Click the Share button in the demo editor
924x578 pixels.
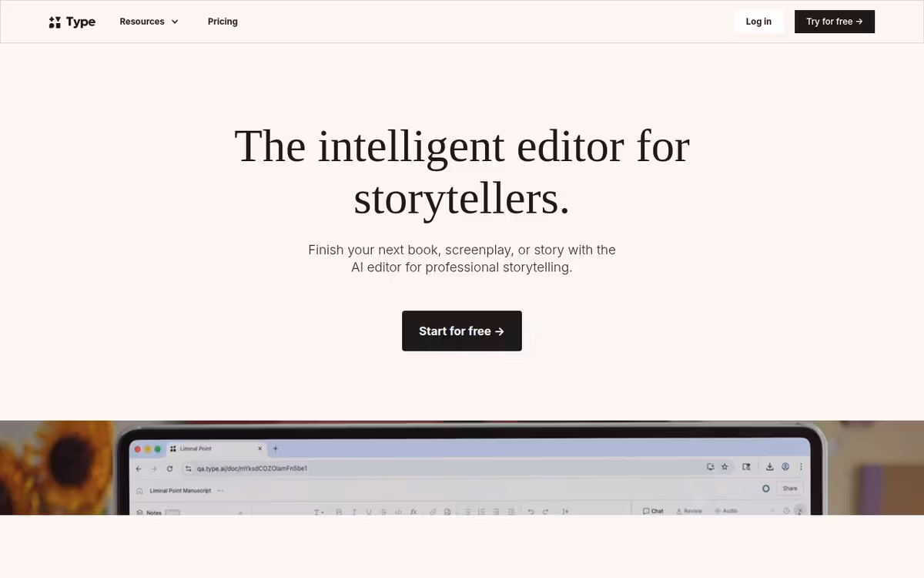tap(790, 489)
